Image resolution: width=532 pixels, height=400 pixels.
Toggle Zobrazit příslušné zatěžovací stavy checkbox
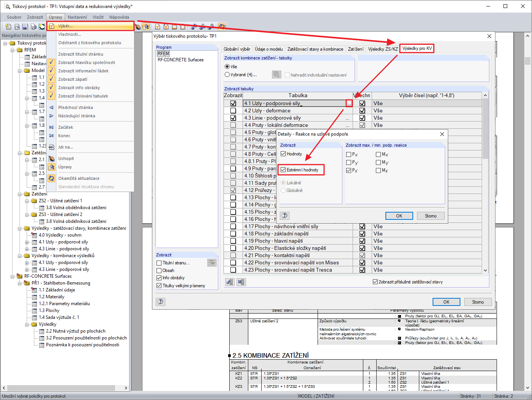375,282
